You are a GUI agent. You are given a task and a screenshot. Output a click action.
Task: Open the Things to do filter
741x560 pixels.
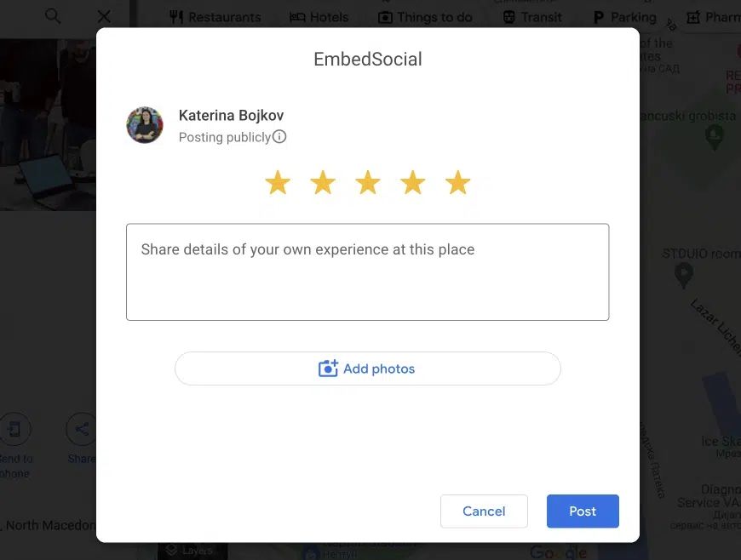click(x=425, y=18)
